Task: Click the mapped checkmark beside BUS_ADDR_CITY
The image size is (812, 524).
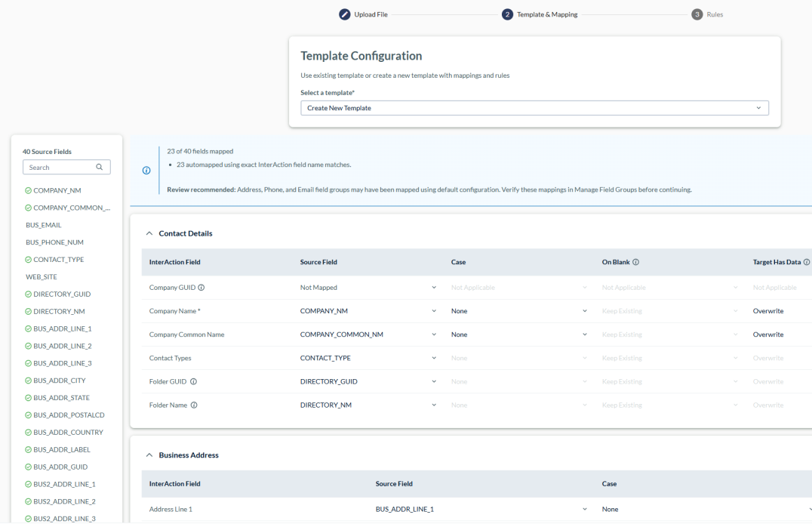Action: (28, 381)
